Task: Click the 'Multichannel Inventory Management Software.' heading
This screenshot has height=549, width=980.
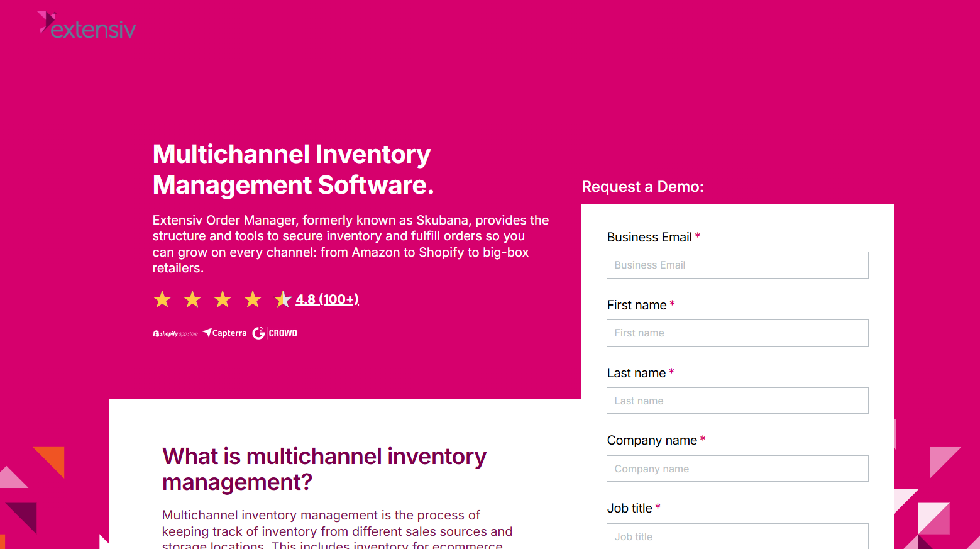Action: (294, 169)
